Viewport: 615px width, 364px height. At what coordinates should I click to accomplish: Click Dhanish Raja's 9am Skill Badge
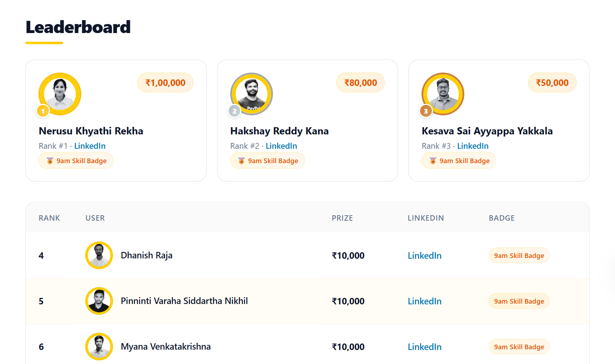tap(519, 255)
